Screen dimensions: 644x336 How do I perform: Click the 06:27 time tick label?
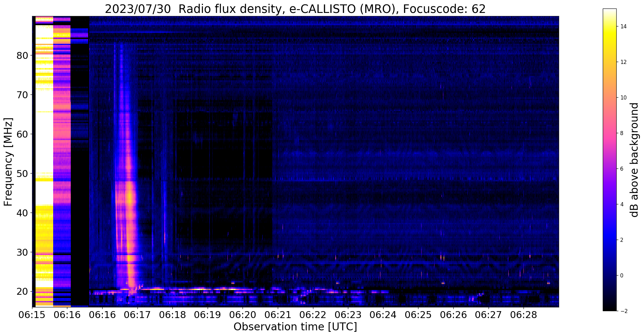pos(489,314)
